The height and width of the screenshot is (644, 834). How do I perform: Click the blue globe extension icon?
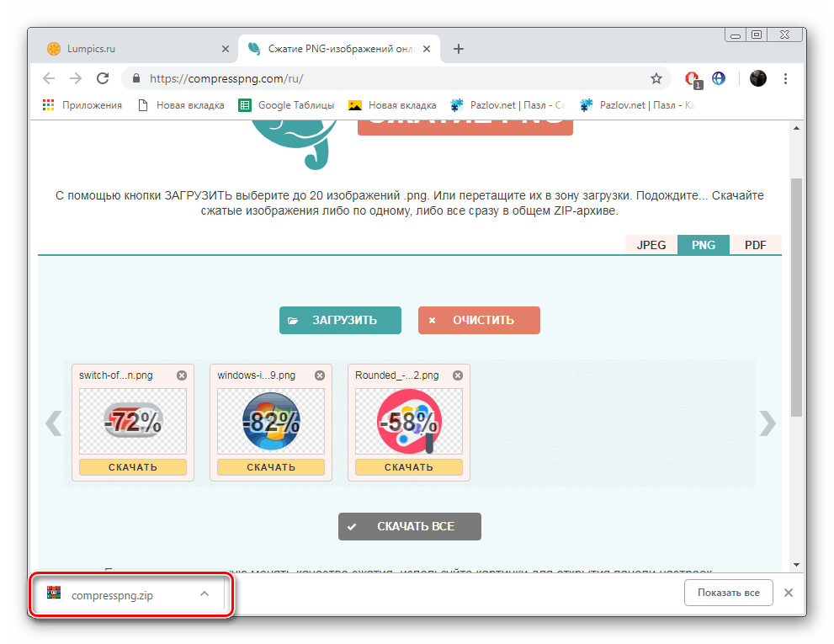(718, 77)
